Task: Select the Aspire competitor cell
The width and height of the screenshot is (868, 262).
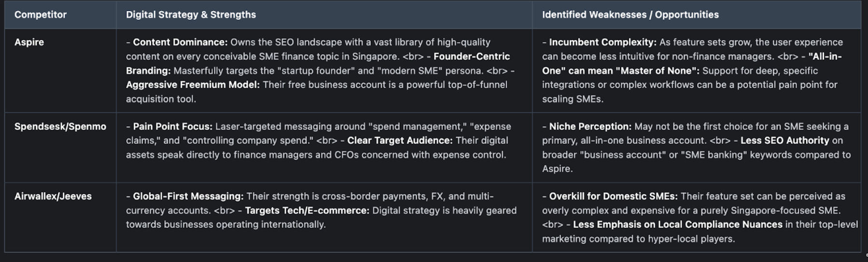Action: [x=29, y=42]
